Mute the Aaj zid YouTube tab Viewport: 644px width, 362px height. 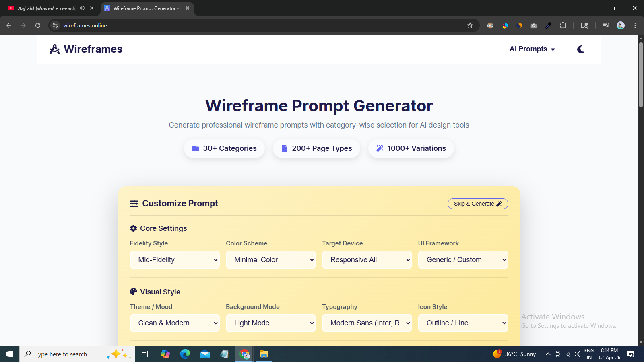pos(82,8)
